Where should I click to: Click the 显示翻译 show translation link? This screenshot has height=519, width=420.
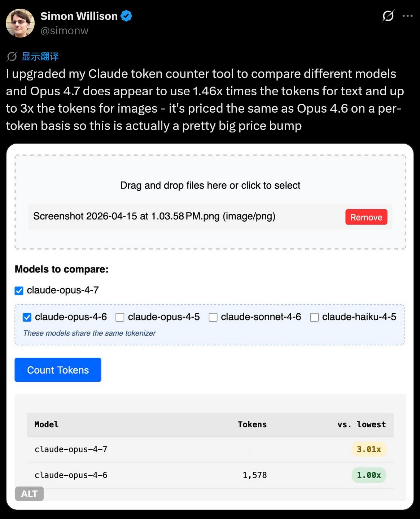(x=40, y=57)
